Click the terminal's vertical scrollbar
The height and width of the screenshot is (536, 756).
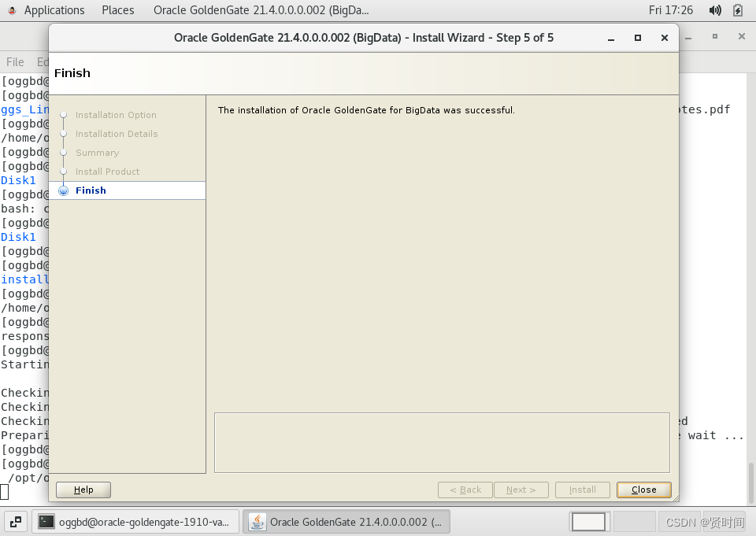[751, 483]
